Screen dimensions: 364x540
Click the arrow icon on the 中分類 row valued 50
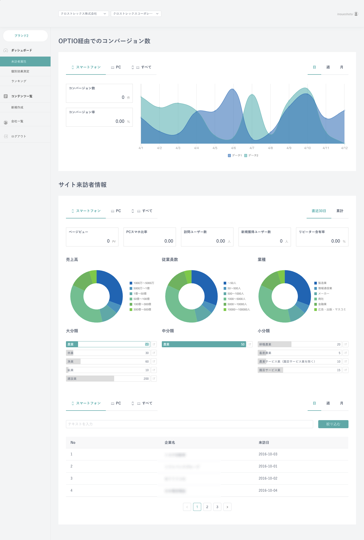[x=250, y=344]
